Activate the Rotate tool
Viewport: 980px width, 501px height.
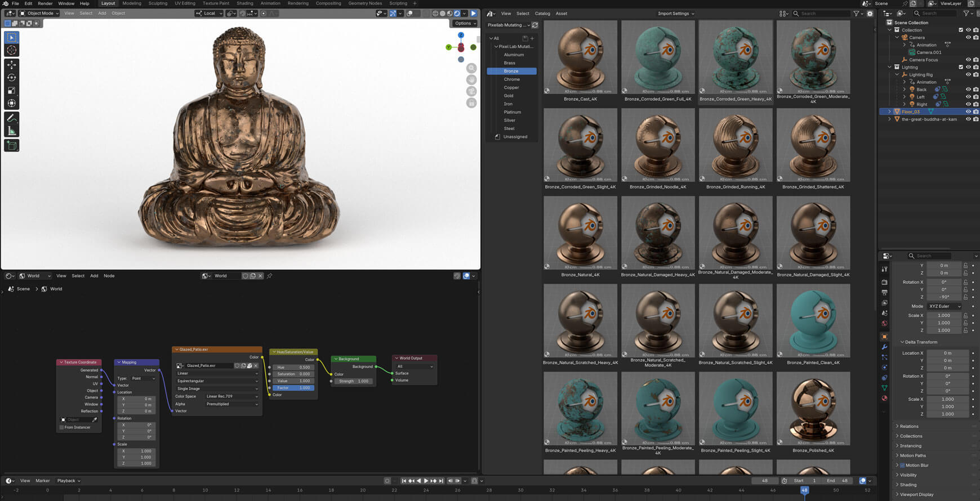point(11,78)
